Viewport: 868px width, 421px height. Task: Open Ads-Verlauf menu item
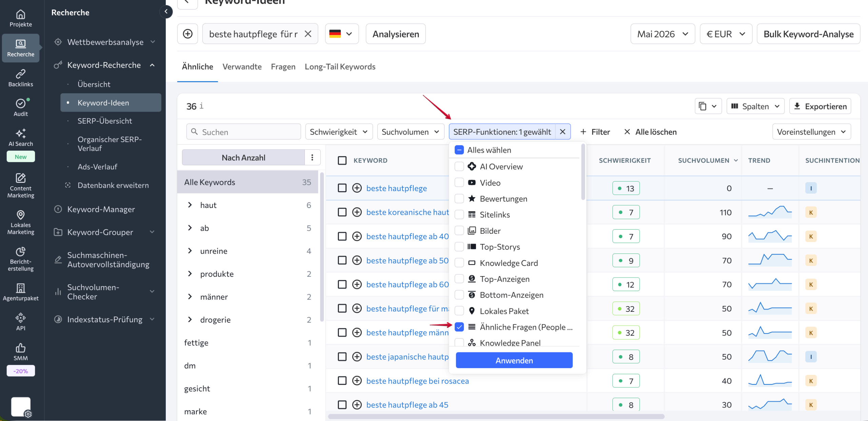pyautogui.click(x=97, y=167)
